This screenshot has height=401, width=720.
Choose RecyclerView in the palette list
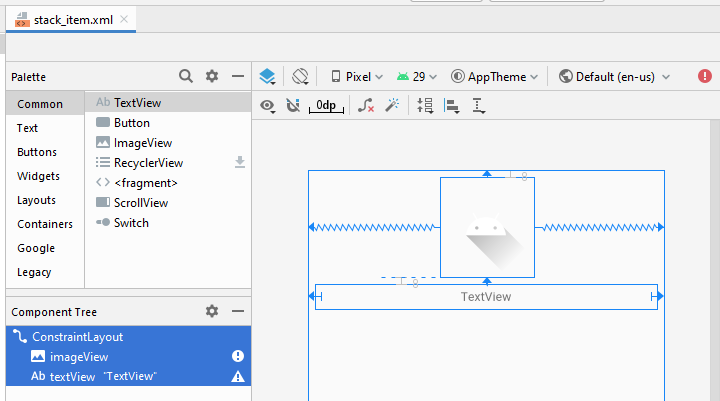168,163
